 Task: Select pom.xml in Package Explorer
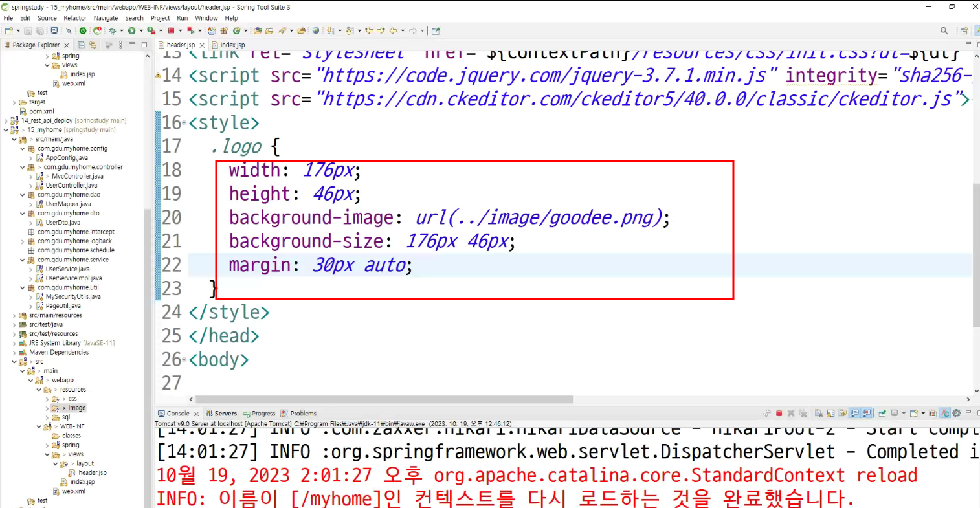click(41, 111)
